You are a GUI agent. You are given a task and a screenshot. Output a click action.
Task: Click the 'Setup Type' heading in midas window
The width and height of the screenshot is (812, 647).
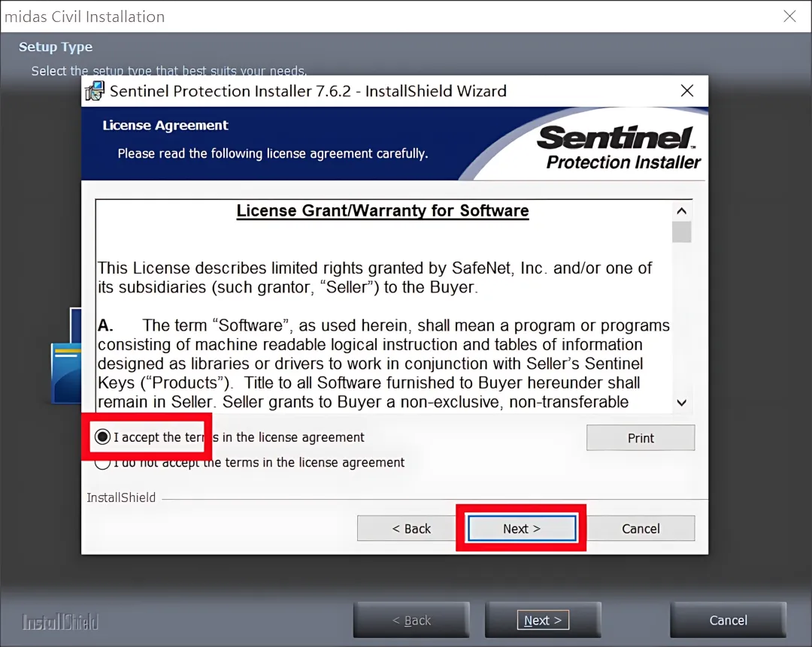tap(56, 47)
